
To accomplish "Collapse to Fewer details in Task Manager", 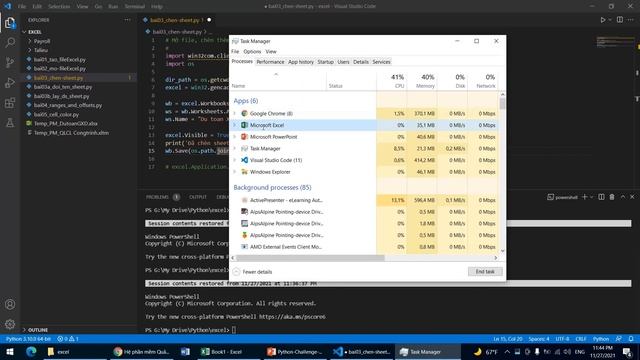I will coord(252,272).
